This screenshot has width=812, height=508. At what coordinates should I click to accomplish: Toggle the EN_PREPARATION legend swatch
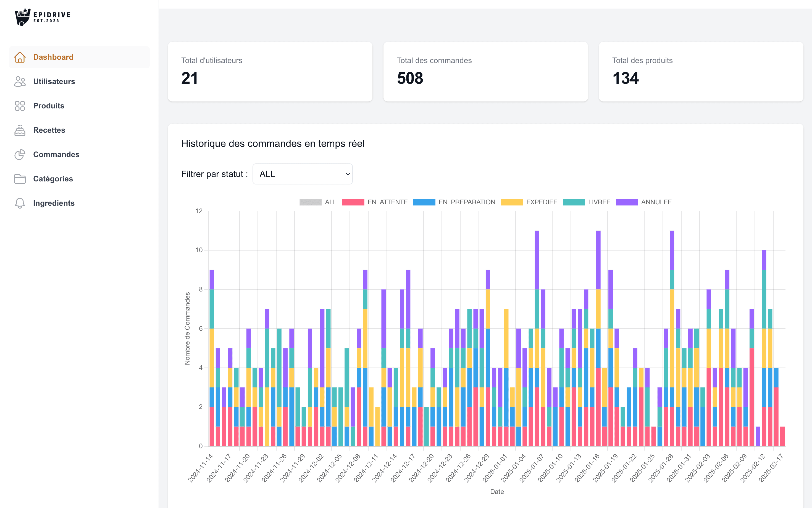point(424,202)
